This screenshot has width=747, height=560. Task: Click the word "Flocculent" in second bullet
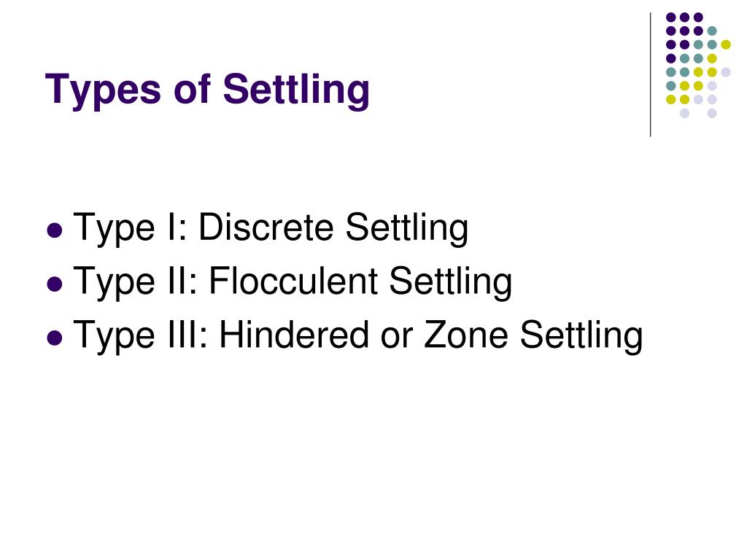[x=293, y=281]
